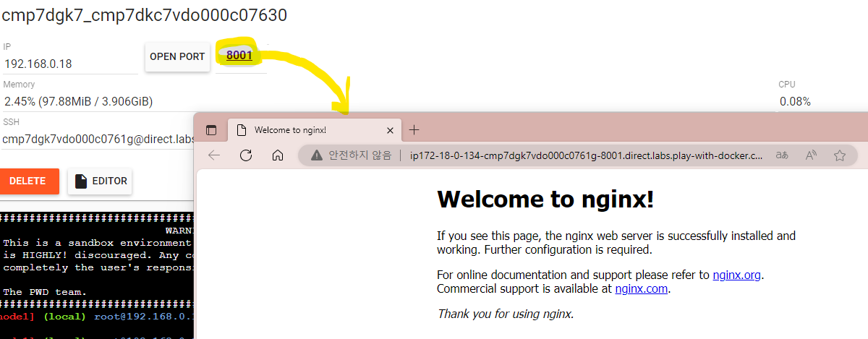
Task: Click the memory usage value
Action: (x=78, y=101)
